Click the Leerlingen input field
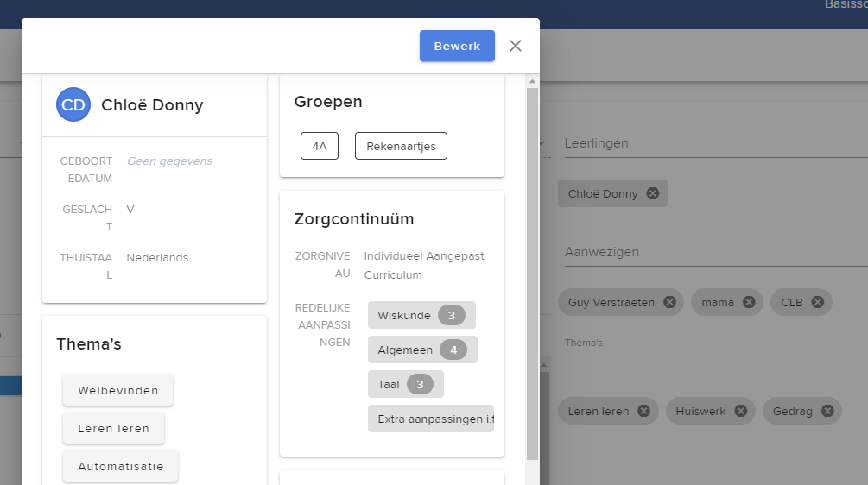This screenshot has height=485, width=868. pos(713,143)
